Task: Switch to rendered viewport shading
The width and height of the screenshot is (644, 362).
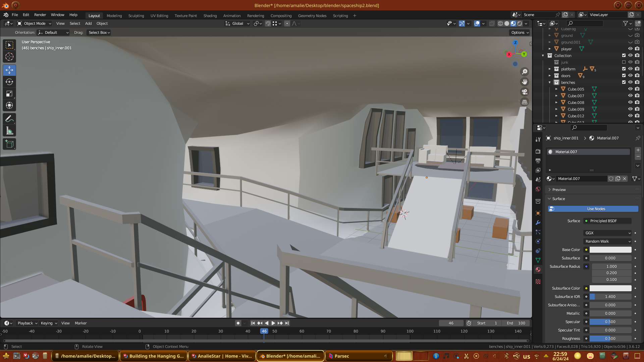Action: pyautogui.click(x=520, y=23)
